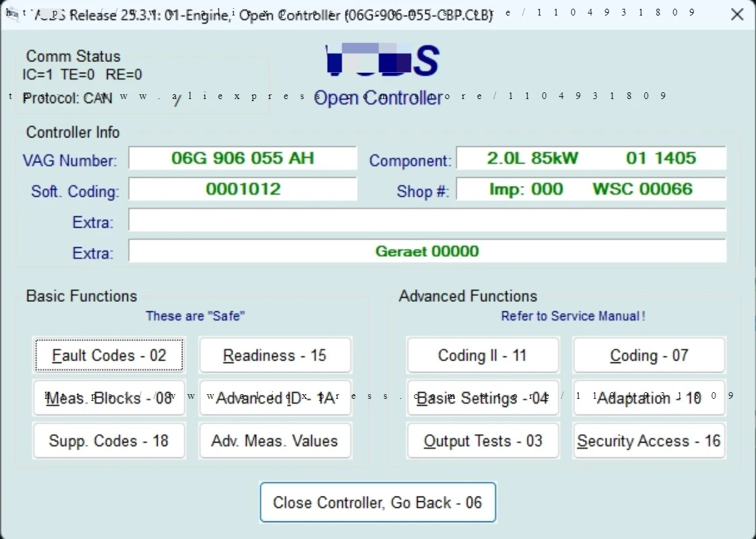
Task: Click Adv. Meas. Values button
Action: pyautogui.click(x=276, y=441)
